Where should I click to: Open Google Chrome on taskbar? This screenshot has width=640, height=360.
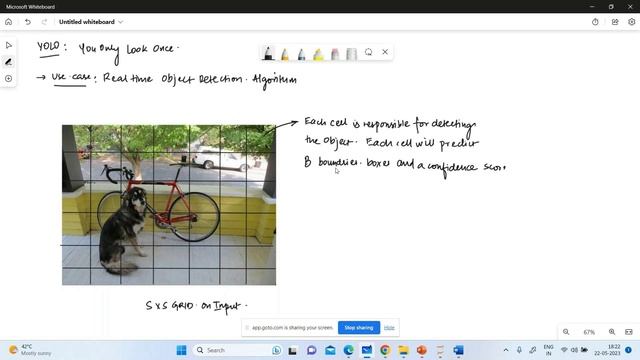(385, 350)
